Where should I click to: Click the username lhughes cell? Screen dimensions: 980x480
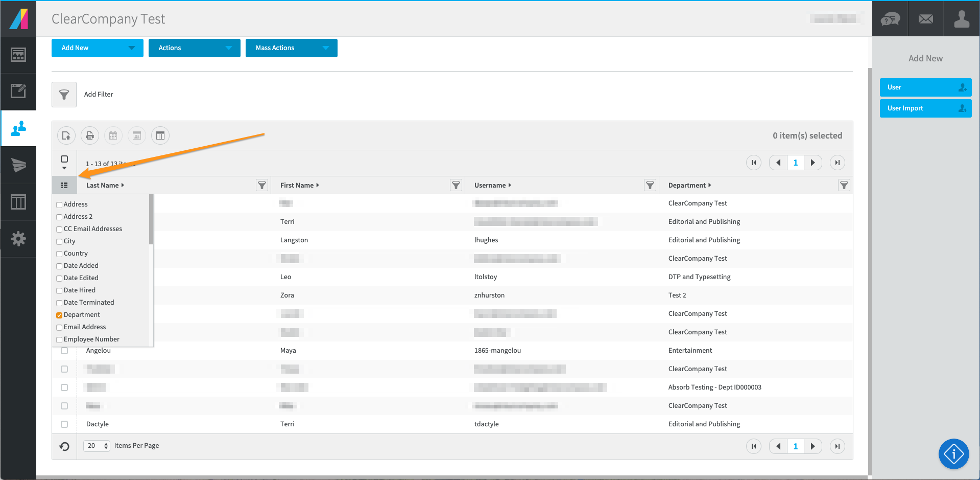(x=486, y=240)
